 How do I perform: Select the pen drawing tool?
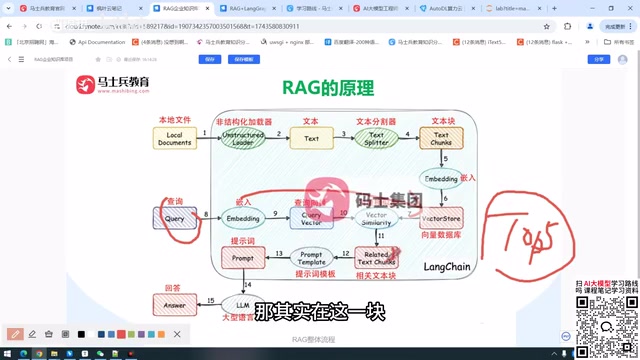tap(15, 334)
